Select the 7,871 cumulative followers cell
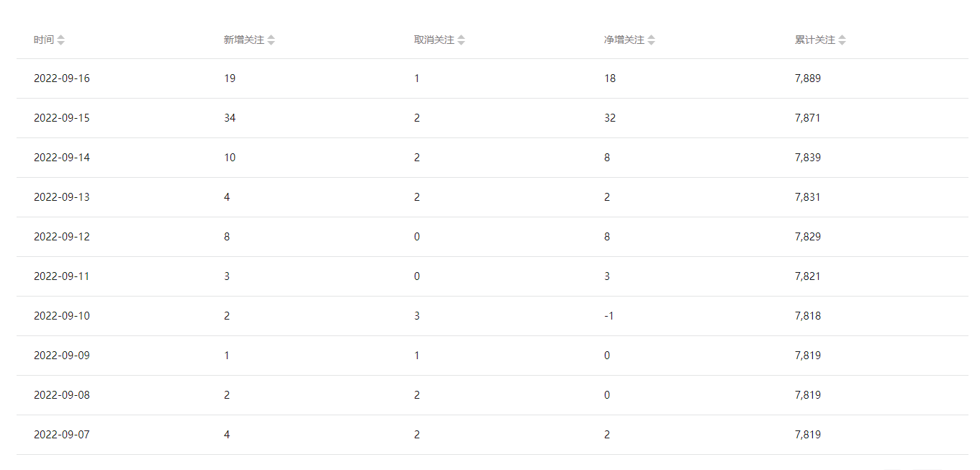 807,118
